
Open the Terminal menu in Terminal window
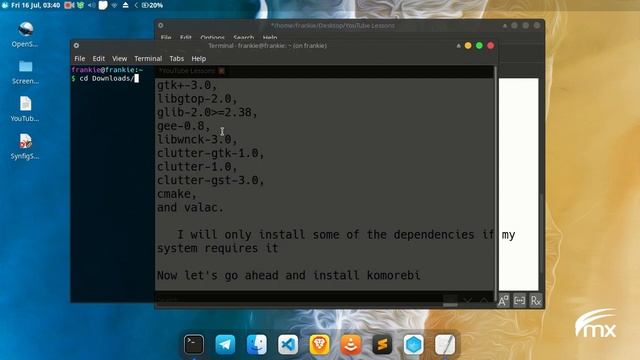148,59
